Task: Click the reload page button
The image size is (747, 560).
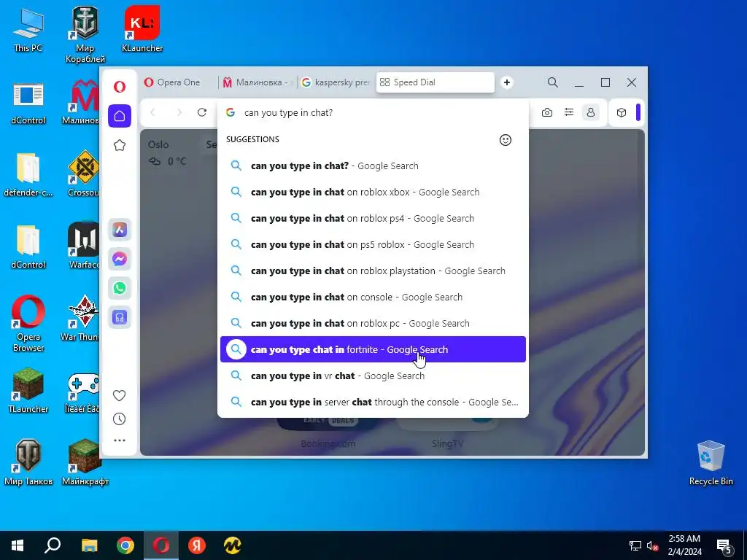Action: [202, 112]
